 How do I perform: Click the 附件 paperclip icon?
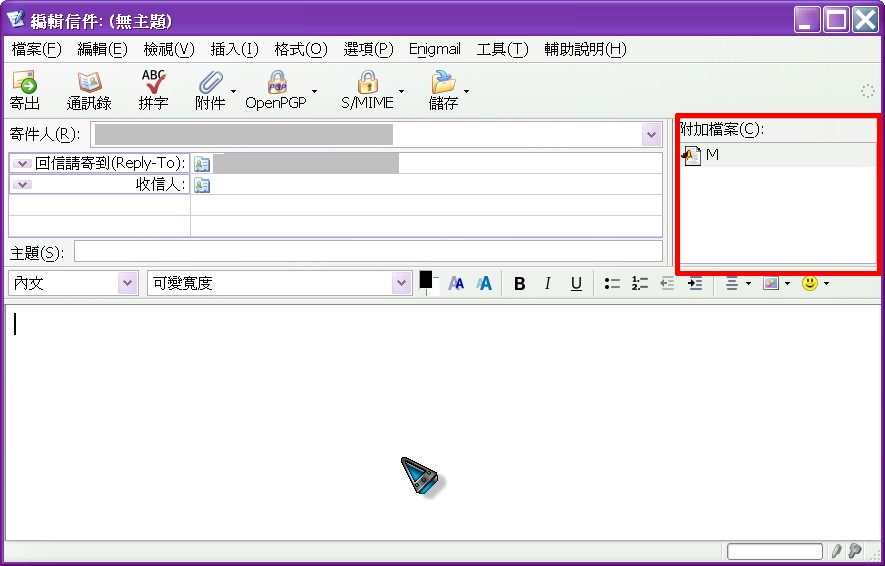point(210,82)
